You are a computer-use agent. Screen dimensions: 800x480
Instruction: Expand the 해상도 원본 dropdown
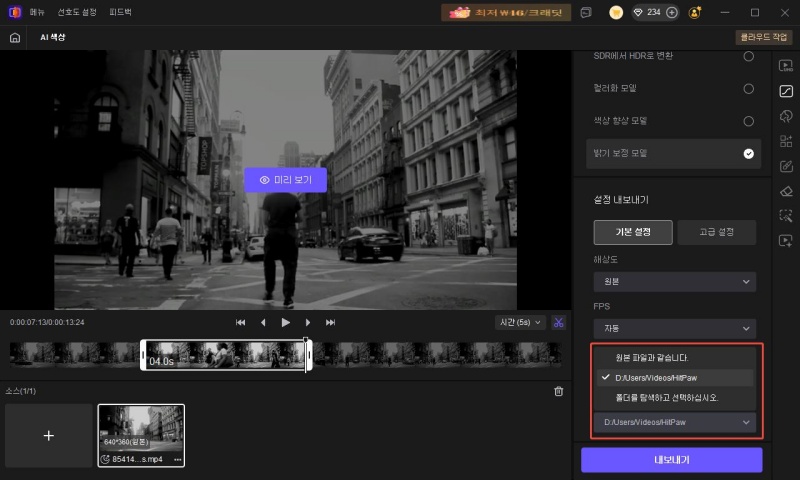pos(674,282)
